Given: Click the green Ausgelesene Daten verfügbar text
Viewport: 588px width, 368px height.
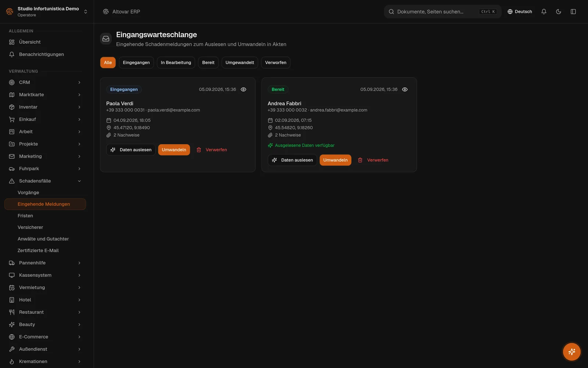Looking at the screenshot, I should pyautogui.click(x=305, y=145).
